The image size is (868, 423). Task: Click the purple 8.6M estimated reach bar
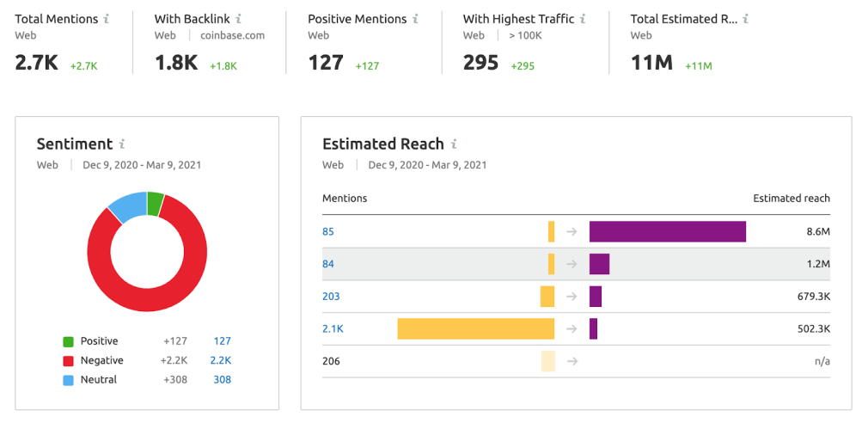pyautogui.click(x=667, y=231)
